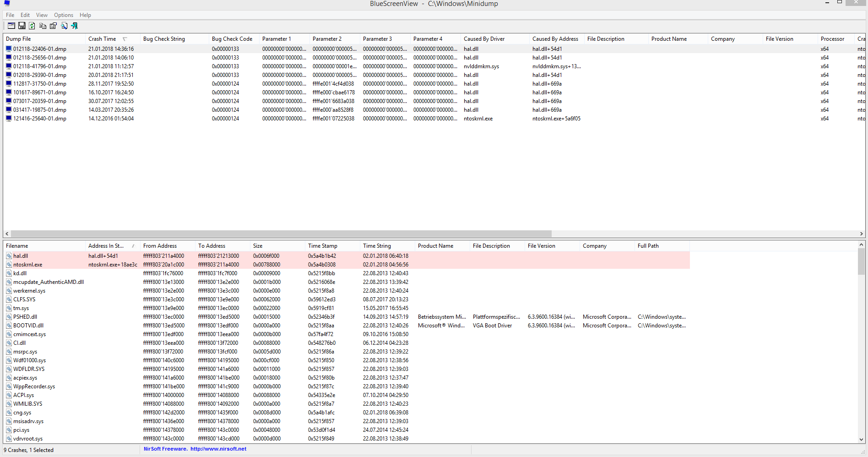Click the Find magnifier toolbar icon

pos(64,26)
